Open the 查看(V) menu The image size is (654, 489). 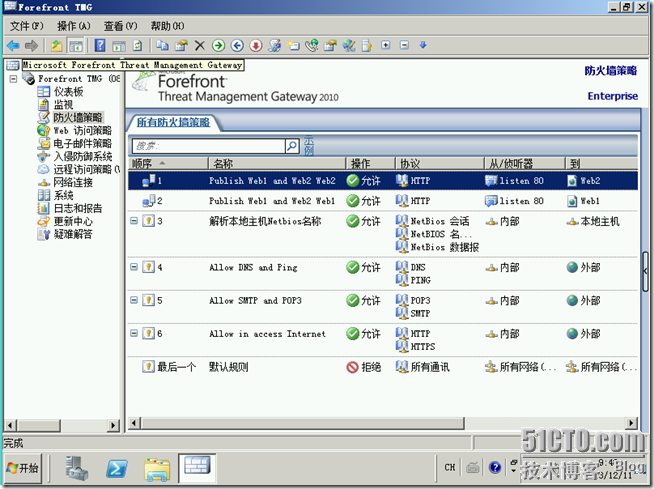click(x=120, y=26)
